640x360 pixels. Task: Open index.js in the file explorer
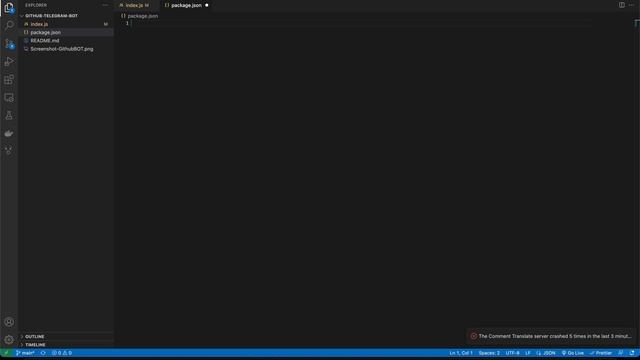click(x=39, y=24)
